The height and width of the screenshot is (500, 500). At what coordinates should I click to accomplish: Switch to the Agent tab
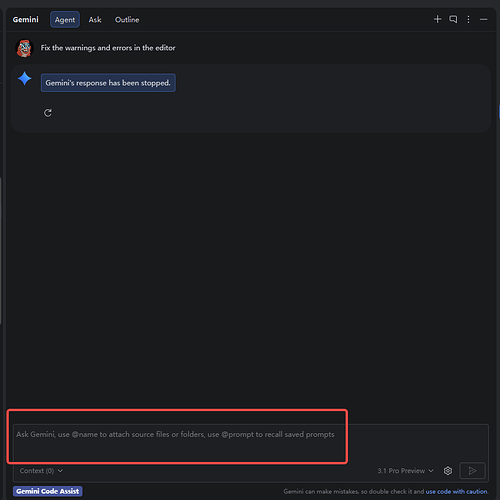pyautogui.click(x=65, y=20)
